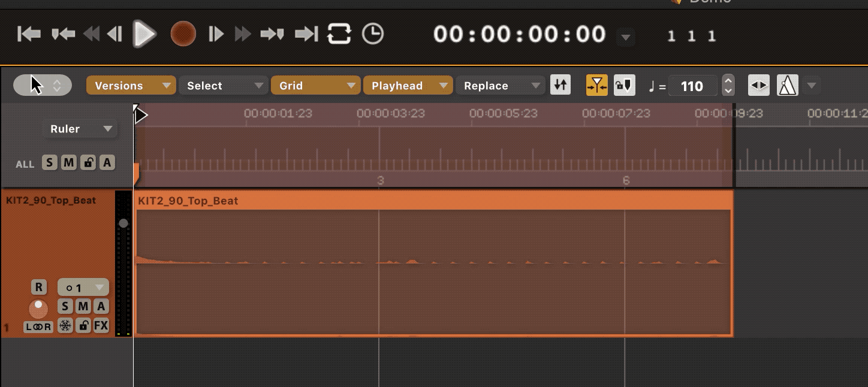Solo all tracks with the ALL row S button
Viewport: 868px width, 387px height.
coord(50,162)
